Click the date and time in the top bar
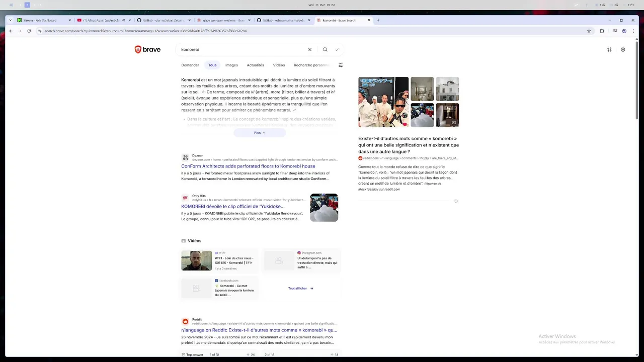 [x=322, y=5]
